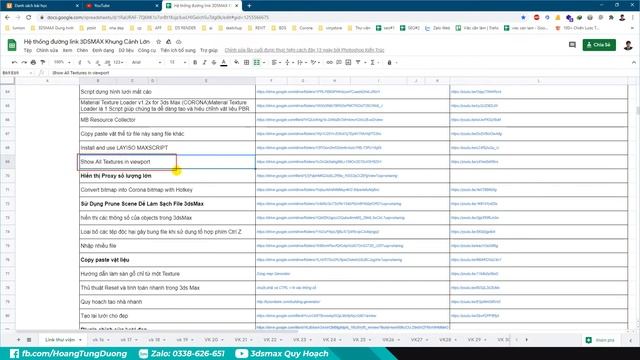Open the text wrapping dropdown
The width and height of the screenshot is (640, 360).
click(301, 62)
